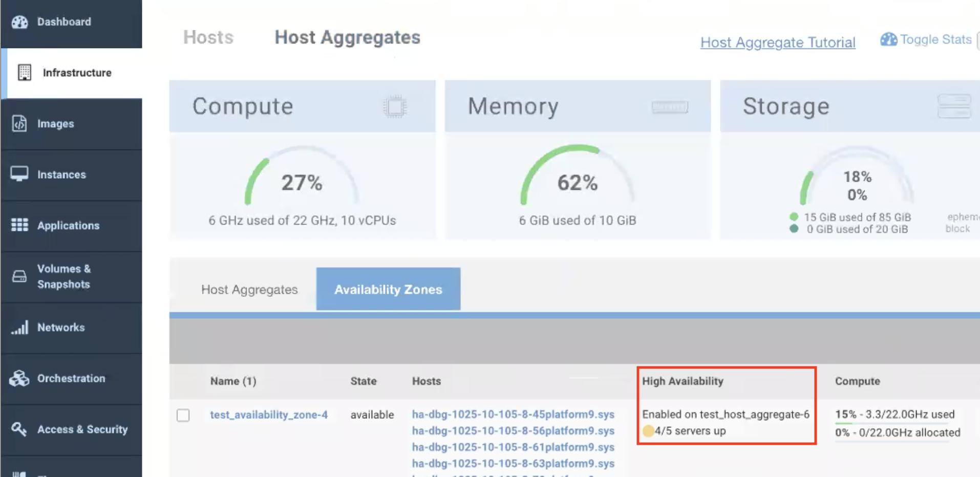
Task: Click the Instances monitor icon
Action: point(19,174)
